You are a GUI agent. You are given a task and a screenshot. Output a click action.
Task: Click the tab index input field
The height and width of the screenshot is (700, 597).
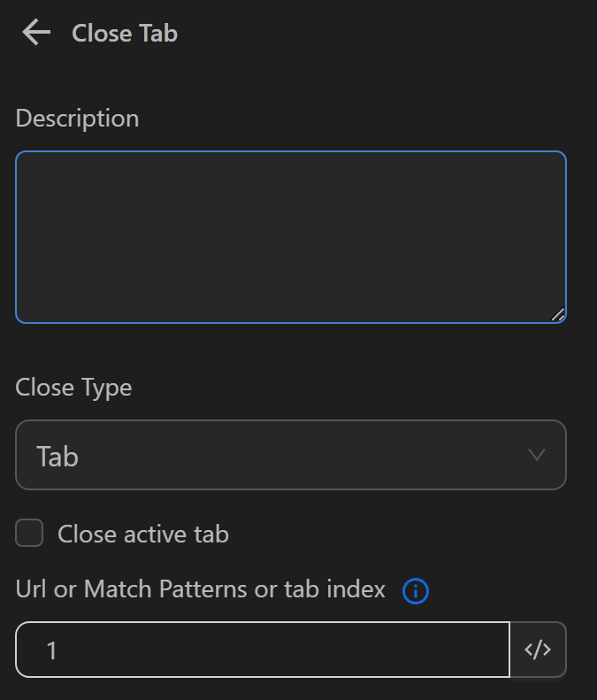click(x=262, y=650)
